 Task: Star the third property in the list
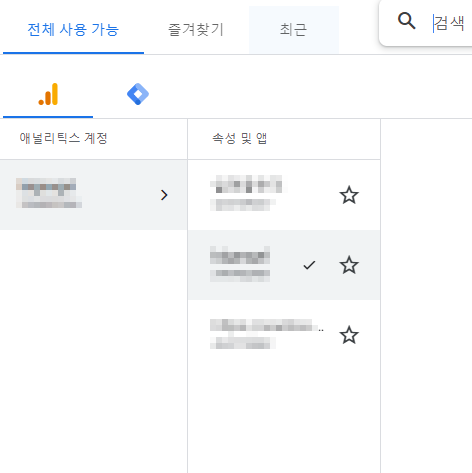(349, 335)
